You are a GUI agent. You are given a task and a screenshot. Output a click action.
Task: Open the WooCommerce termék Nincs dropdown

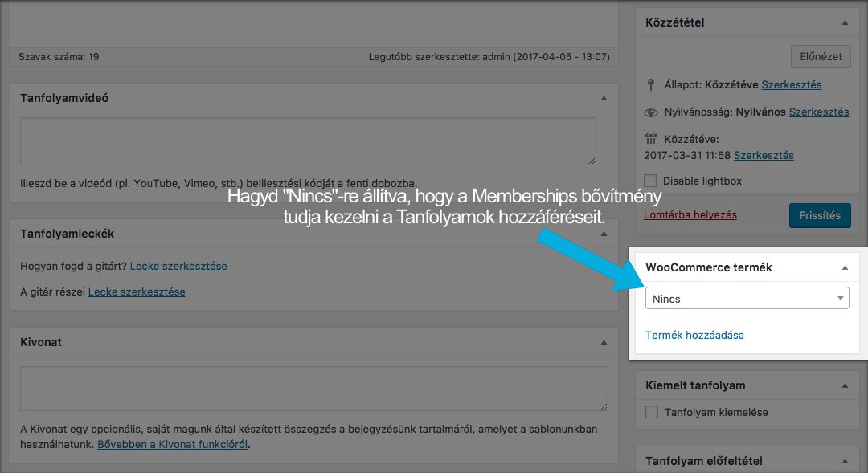pos(747,299)
